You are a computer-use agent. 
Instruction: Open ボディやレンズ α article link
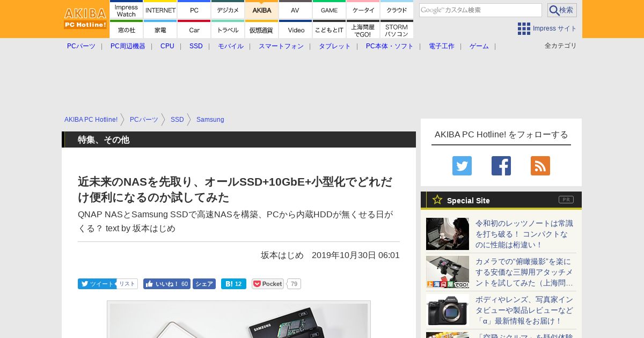coord(524,310)
